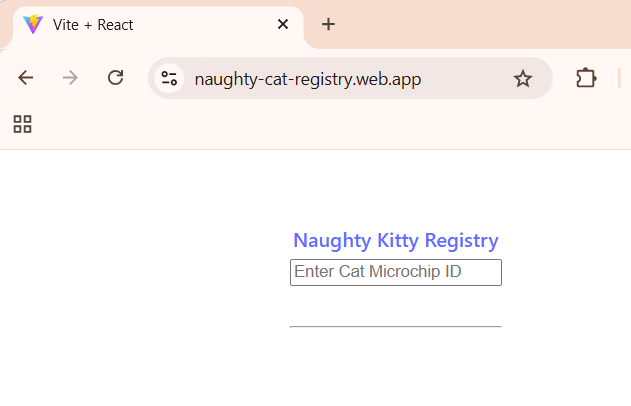Focus the naughty-cat-registry.web.app address bar
Screen dimensions: 631x406
click(308, 79)
